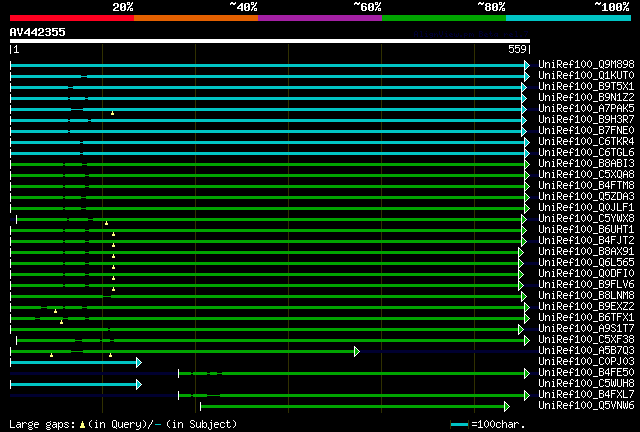Open hit UniRef100_B9T5X1
640x432 pixels.
pos(586,86)
